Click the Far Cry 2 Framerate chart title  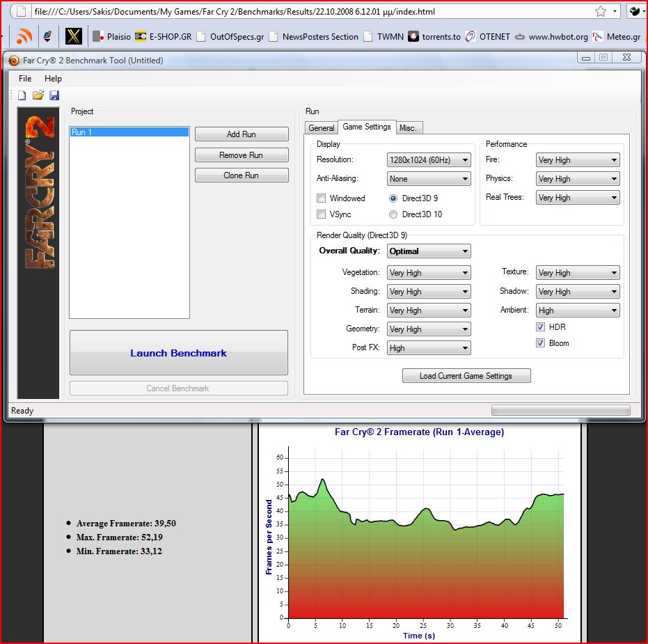(420, 432)
